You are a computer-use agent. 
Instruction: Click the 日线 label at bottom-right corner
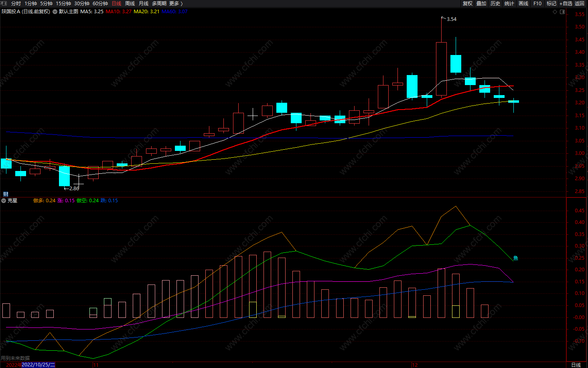pos(576,365)
